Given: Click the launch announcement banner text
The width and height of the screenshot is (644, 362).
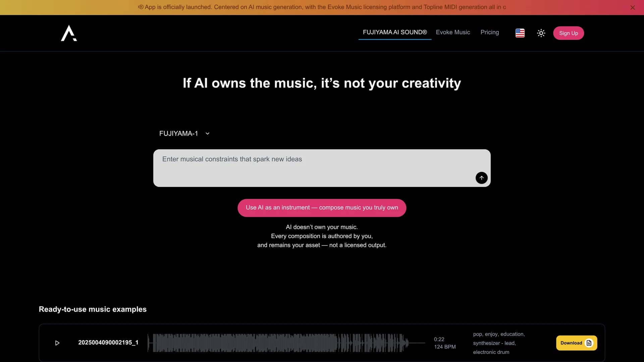Looking at the screenshot, I should 322,7.
